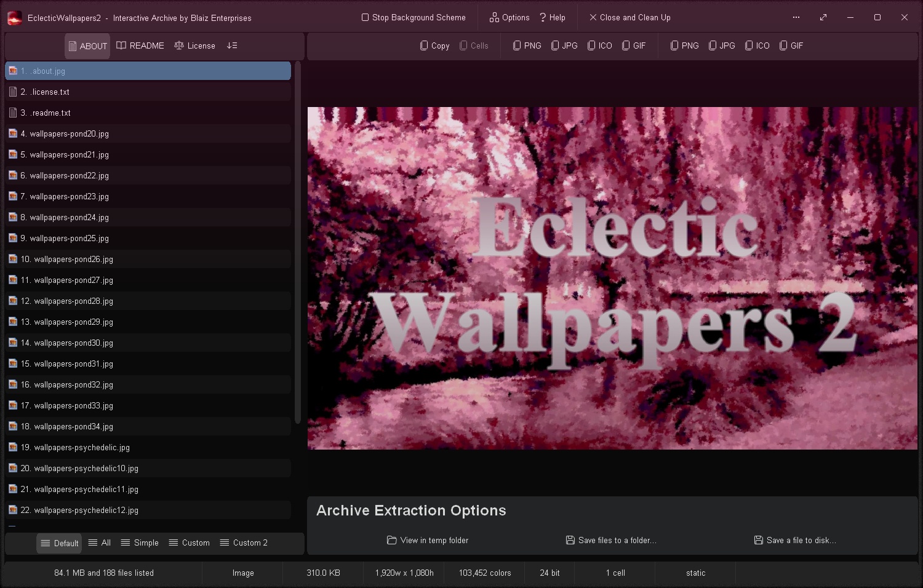Image resolution: width=923 pixels, height=588 pixels.
Task: Copy as JPG in first format group
Action: pos(564,46)
